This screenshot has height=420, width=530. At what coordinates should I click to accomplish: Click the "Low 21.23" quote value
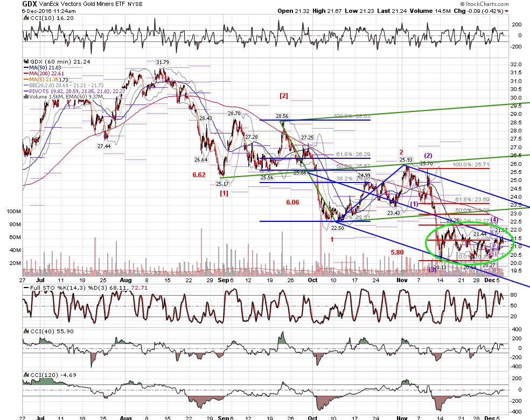pyautogui.click(x=360, y=11)
